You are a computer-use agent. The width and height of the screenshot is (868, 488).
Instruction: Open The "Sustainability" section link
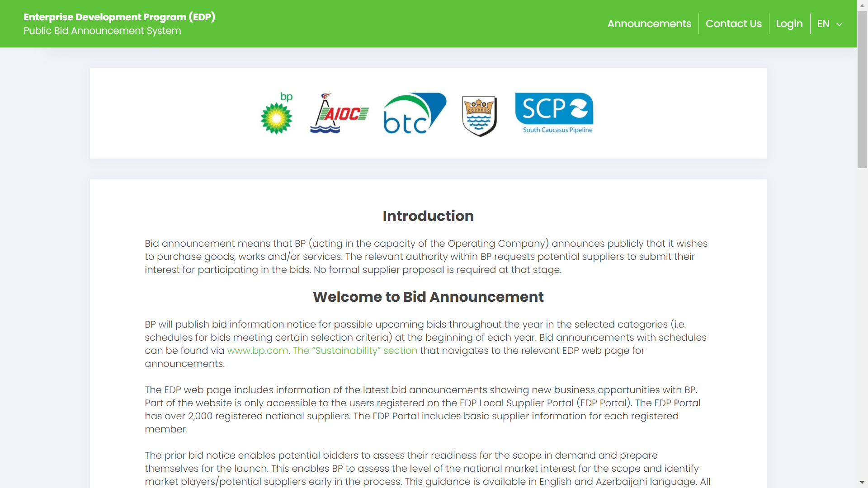(355, 351)
